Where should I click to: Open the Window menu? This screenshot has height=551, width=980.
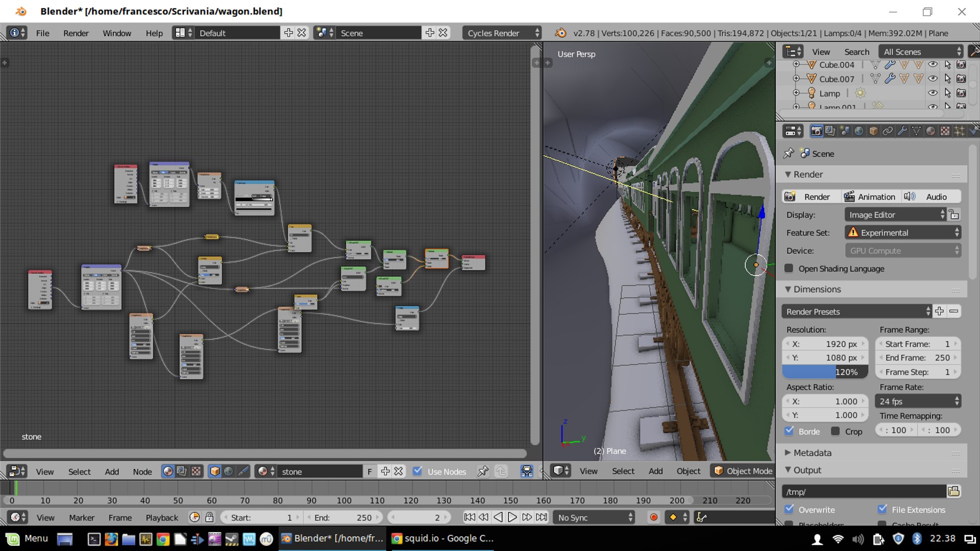click(117, 33)
